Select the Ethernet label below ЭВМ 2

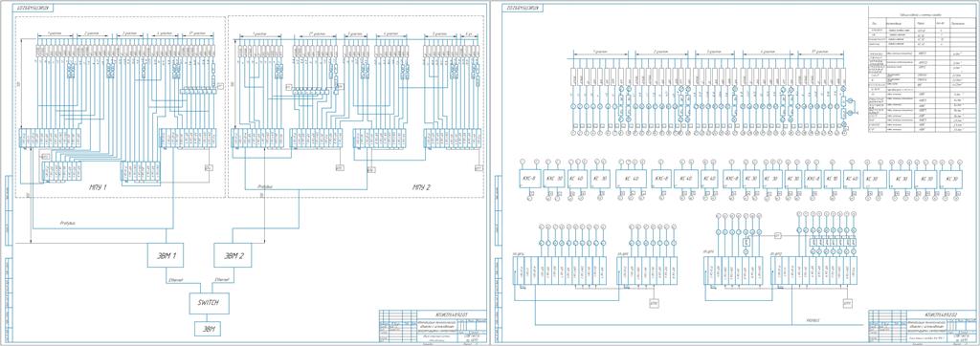click(222, 279)
